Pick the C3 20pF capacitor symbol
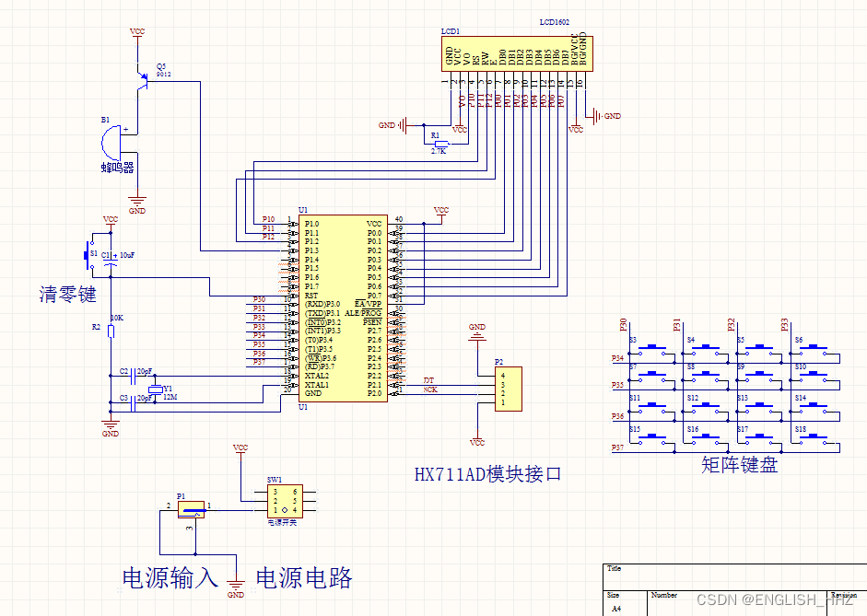The image size is (867, 616). [x=133, y=405]
